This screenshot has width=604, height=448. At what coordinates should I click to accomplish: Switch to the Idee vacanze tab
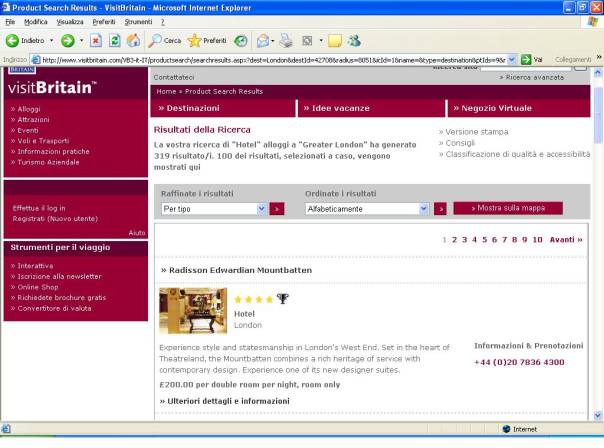pos(371,108)
